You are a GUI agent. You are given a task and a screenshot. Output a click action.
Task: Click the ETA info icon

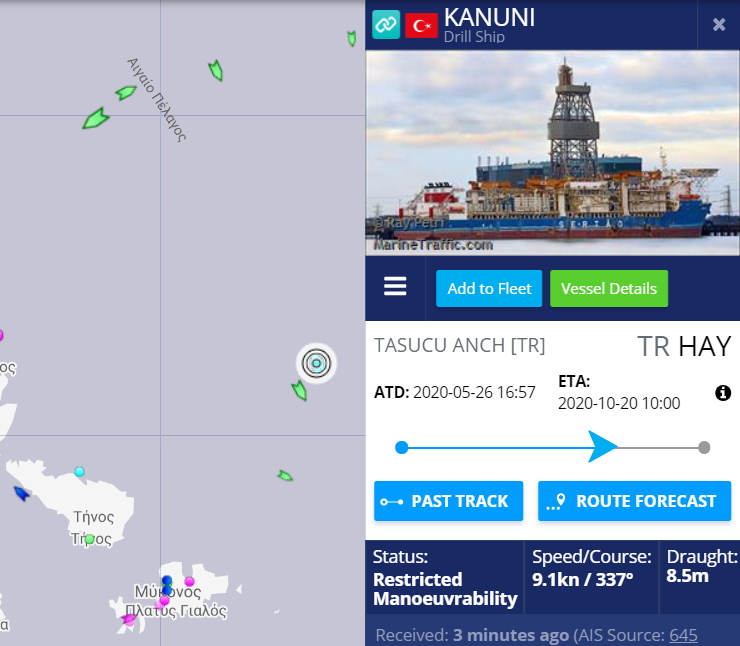click(x=723, y=393)
